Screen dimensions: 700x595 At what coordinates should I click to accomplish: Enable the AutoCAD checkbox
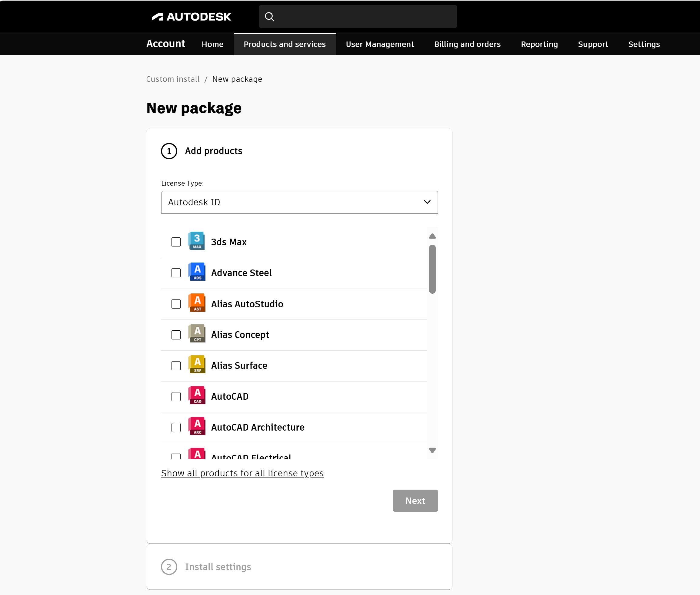pyautogui.click(x=176, y=396)
